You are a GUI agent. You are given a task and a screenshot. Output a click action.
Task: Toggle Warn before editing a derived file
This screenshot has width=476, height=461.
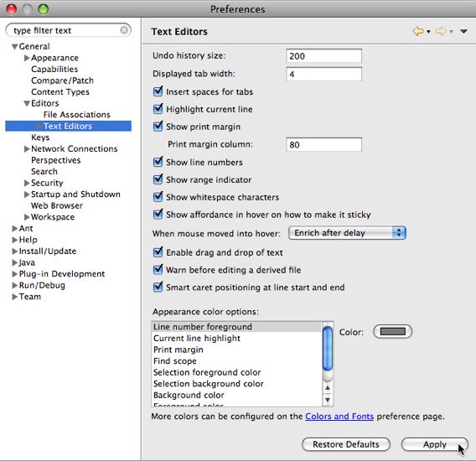[x=158, y=269]
